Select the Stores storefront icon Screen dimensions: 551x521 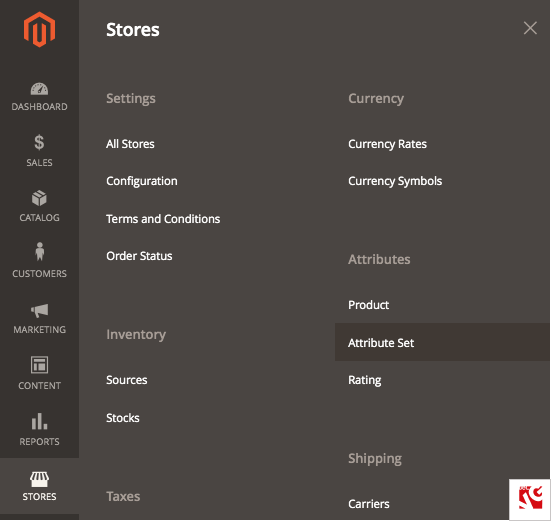click(x=39, y=479)
